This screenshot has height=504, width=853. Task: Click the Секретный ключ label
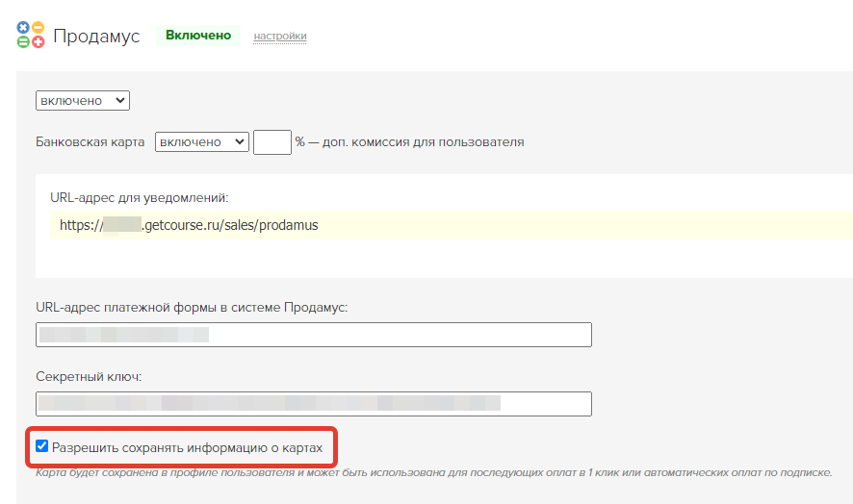tap(89, 377)
